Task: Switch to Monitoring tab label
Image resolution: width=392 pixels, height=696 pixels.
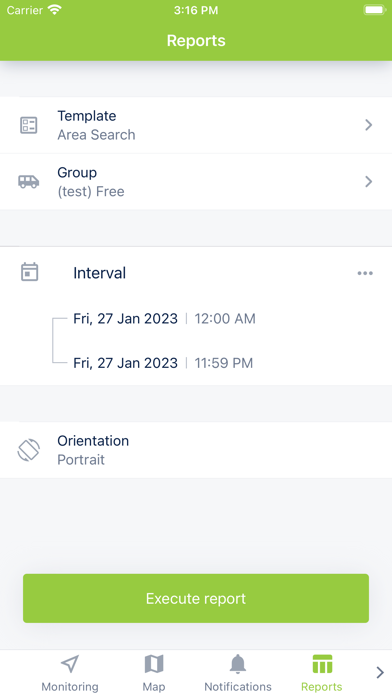Action: tap(70, 687)
